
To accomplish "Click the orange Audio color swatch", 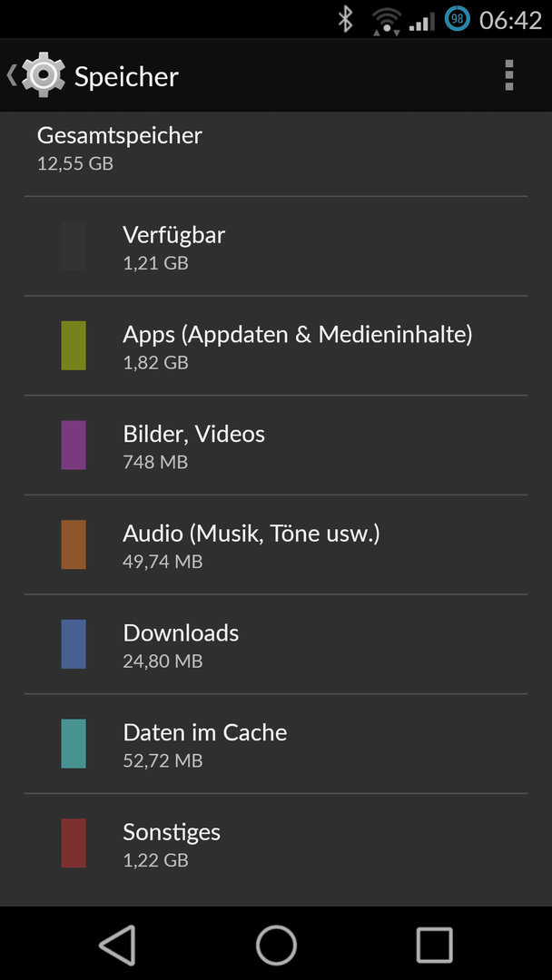I will 74,544.
